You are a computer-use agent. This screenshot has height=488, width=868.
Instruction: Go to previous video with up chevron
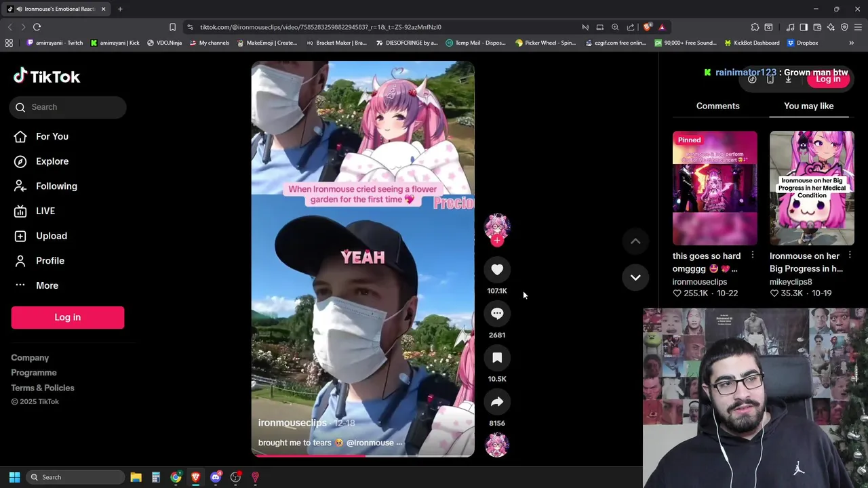pos(635,241)
